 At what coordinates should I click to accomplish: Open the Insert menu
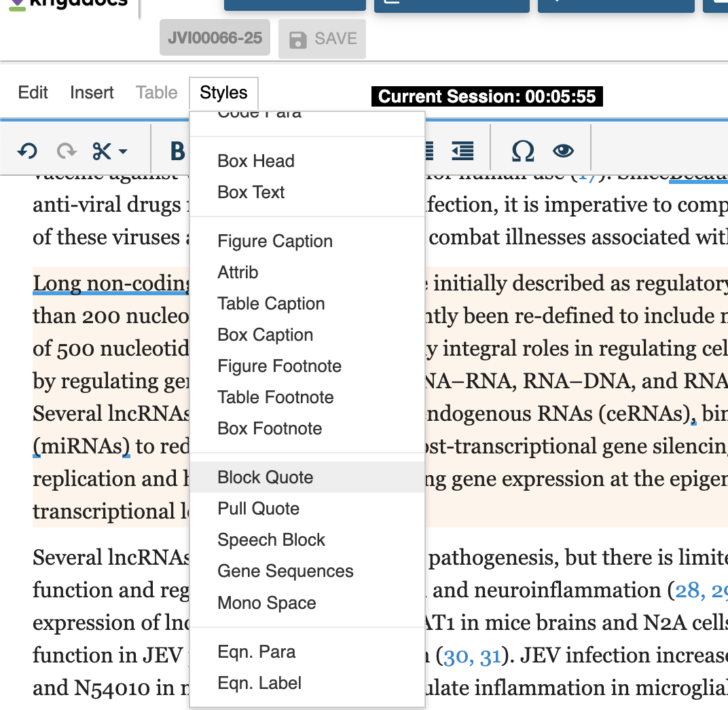tap(92, 93)
